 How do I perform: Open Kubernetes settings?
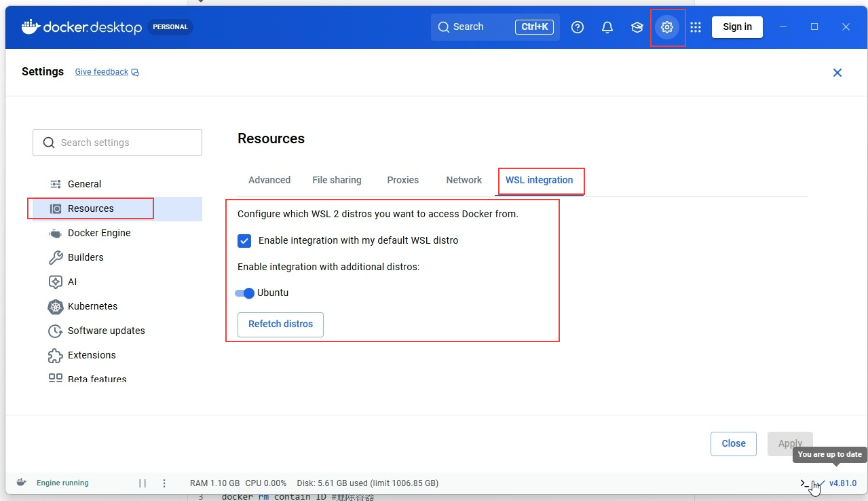click(x=117, y=306)
